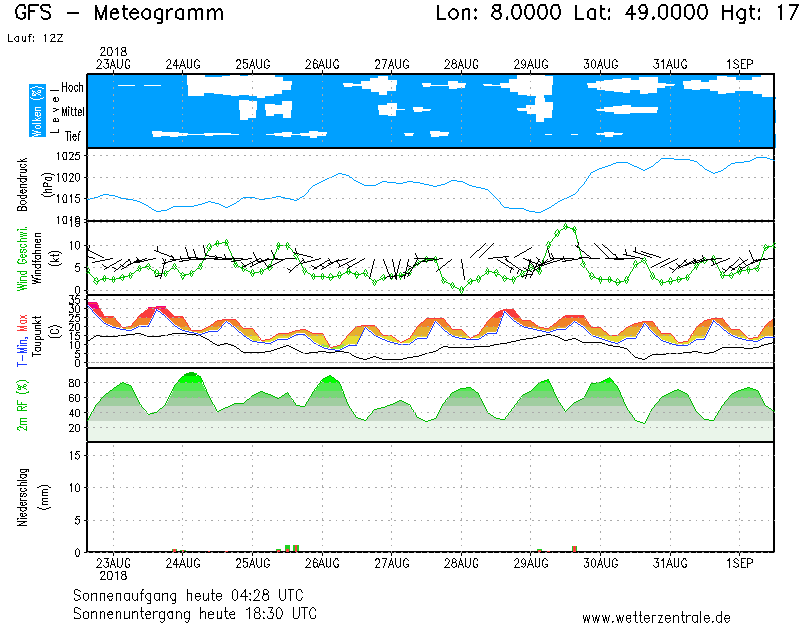Click the 24AUG date on the bottom axis

(x=183, y=563)
